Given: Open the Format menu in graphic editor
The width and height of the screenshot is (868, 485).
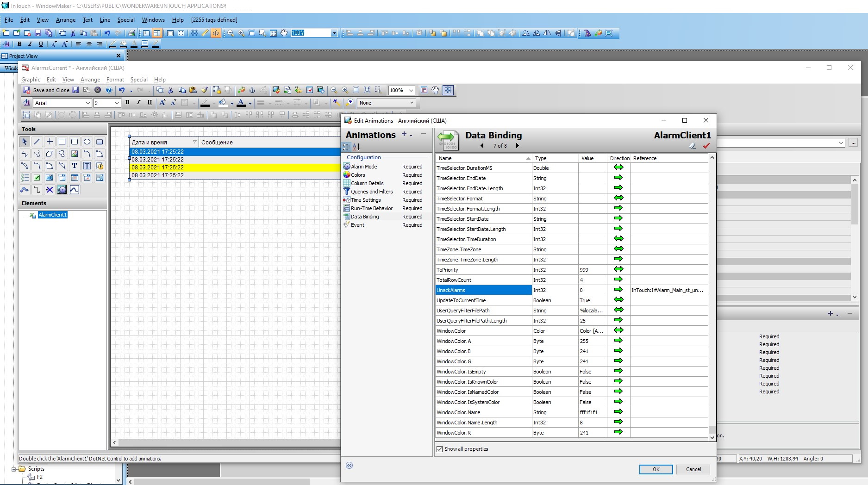Looking at the screenshot, I should point(115,80).
